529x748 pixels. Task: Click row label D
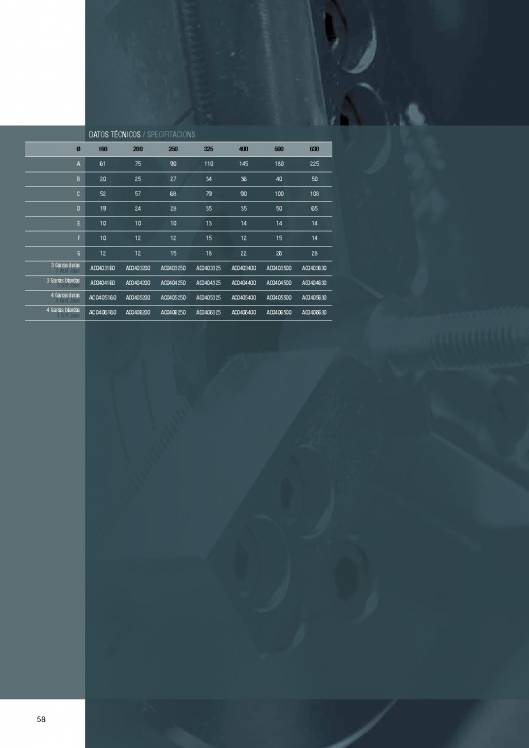[x=78, y=208]
